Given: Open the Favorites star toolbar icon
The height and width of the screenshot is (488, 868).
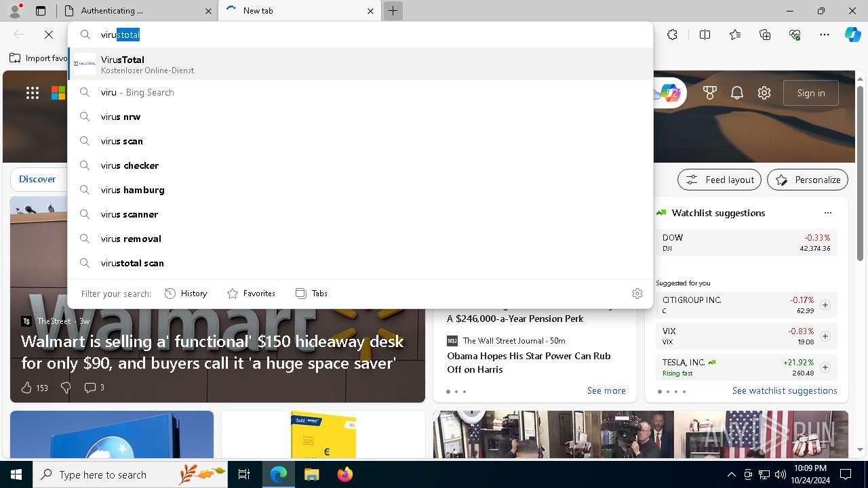Looking at the screenshot, I should pyautogui.click(x=735, y=35).
